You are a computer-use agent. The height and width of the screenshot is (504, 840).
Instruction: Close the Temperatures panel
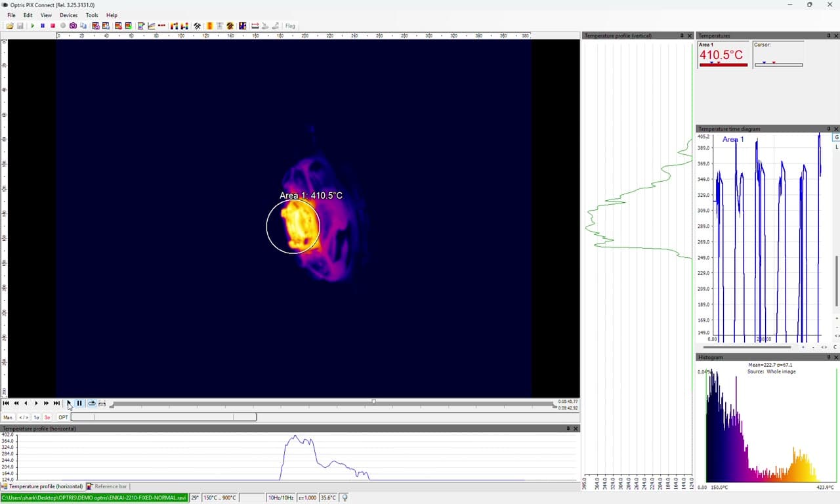(x=836, y=35)
